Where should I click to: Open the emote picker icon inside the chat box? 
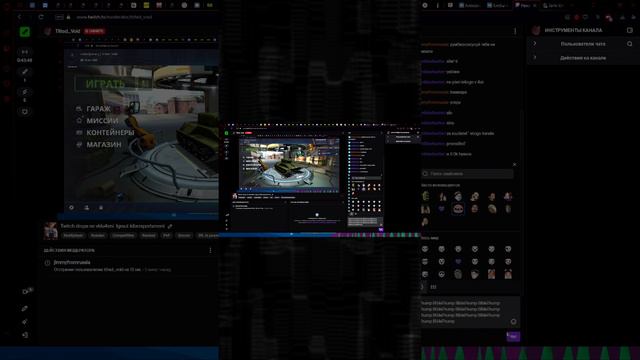513,322
